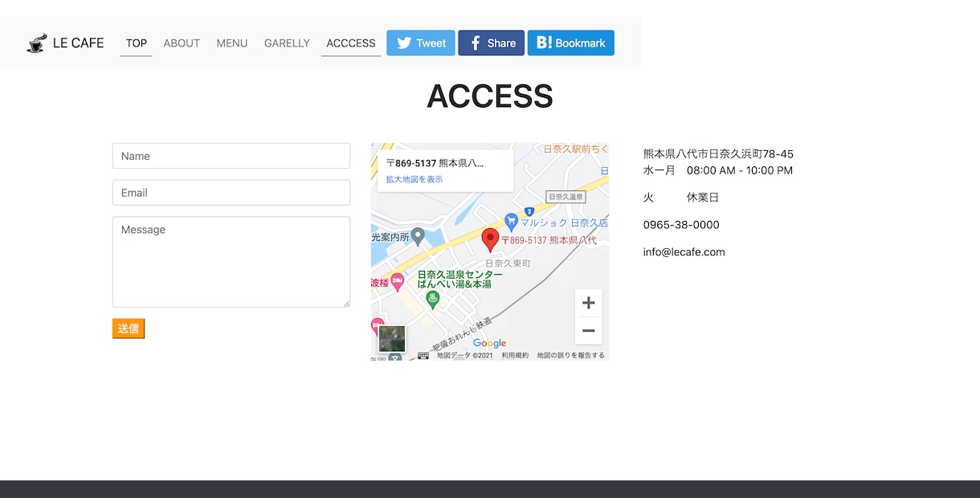This screenshot has width=980, height=498.
Task: Click the Hatena Bookmark button
Action: (x=571, y=43)
